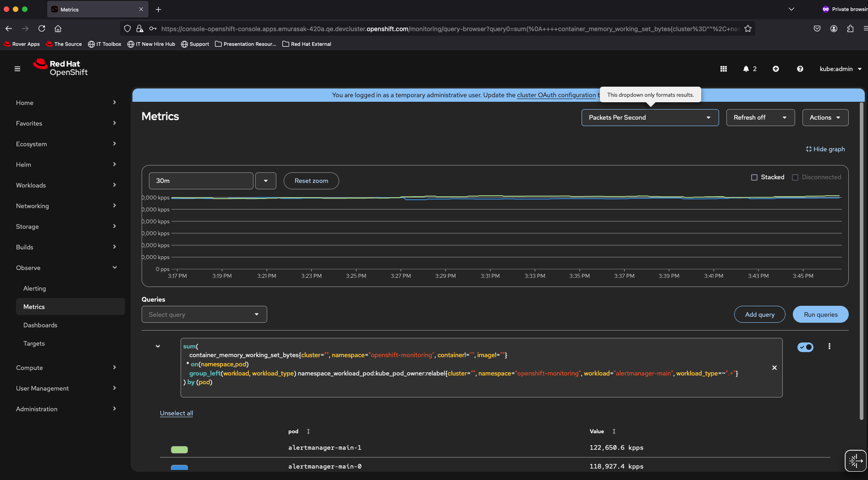
Task: Collapse the query results expander
Action: tap(158, 347)
